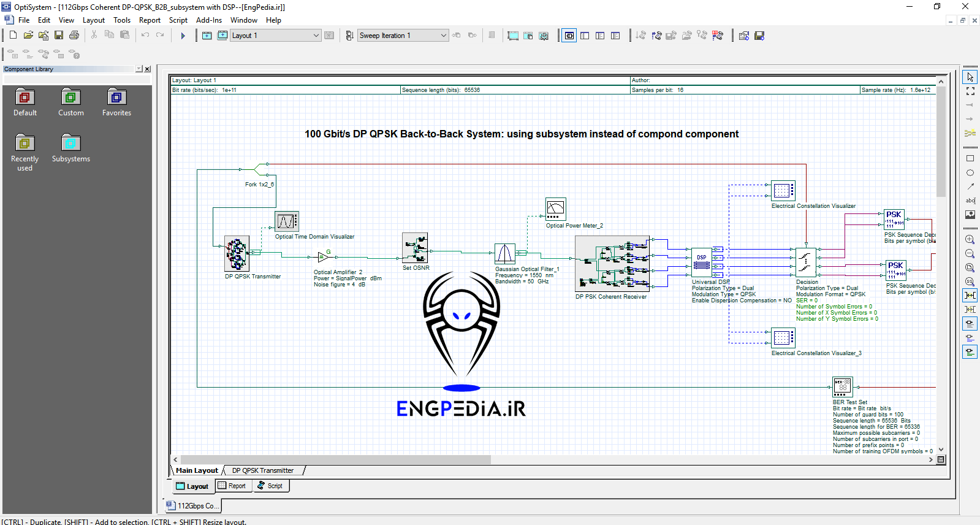Zoom in using the magnifier plus icon
Viewport: 980px width, 525px height.
pyautogui.click(x=970, y=239)
